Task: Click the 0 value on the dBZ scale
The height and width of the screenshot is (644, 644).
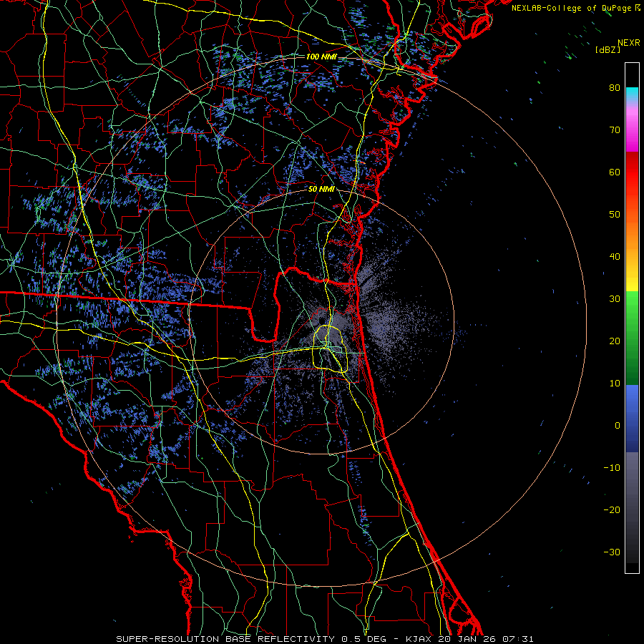Action: [x=618, y=426]
